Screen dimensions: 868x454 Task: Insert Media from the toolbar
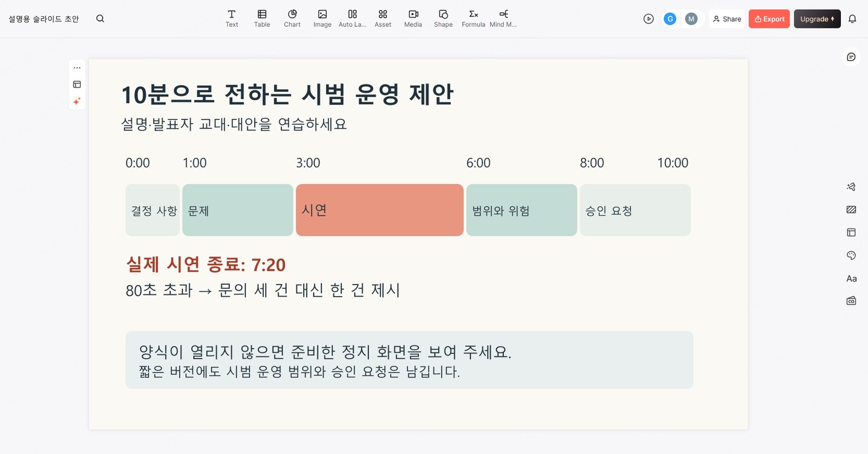413,18
